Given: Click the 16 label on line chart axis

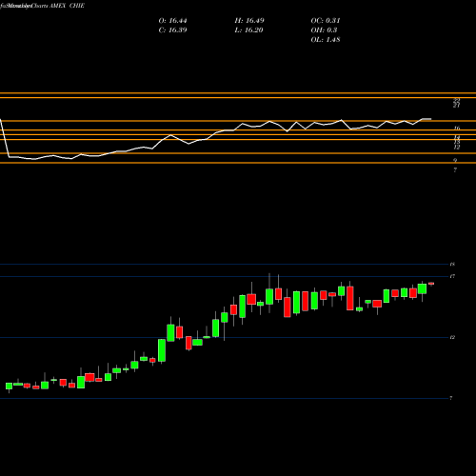Looking at the screenshot, I should pos(457,129).
